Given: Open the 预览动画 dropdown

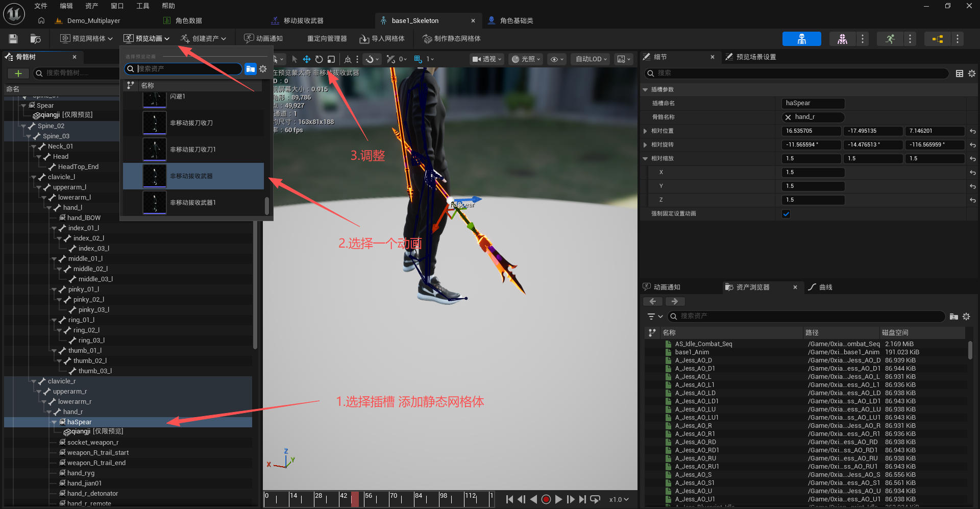Looking at the screenshot, I should (146, 39).
